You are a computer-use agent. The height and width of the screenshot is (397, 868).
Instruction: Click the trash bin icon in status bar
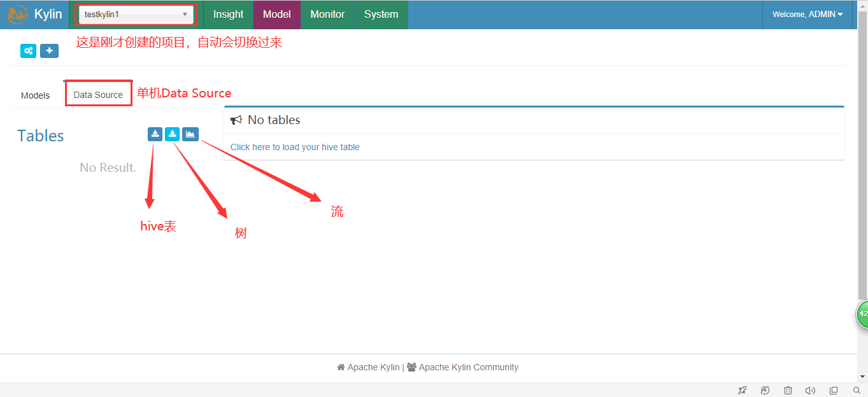(x=788, y=390)
